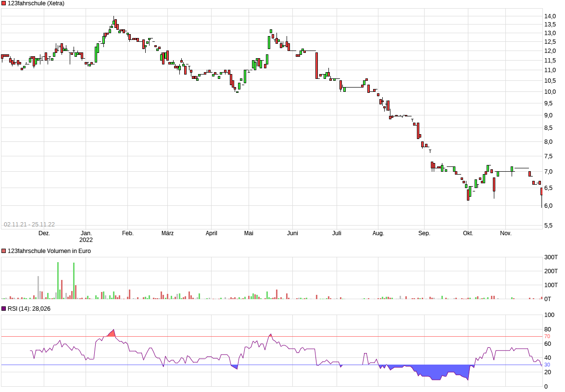
Task: Click the 6,0 price axis value
Action: click(548, 206)
